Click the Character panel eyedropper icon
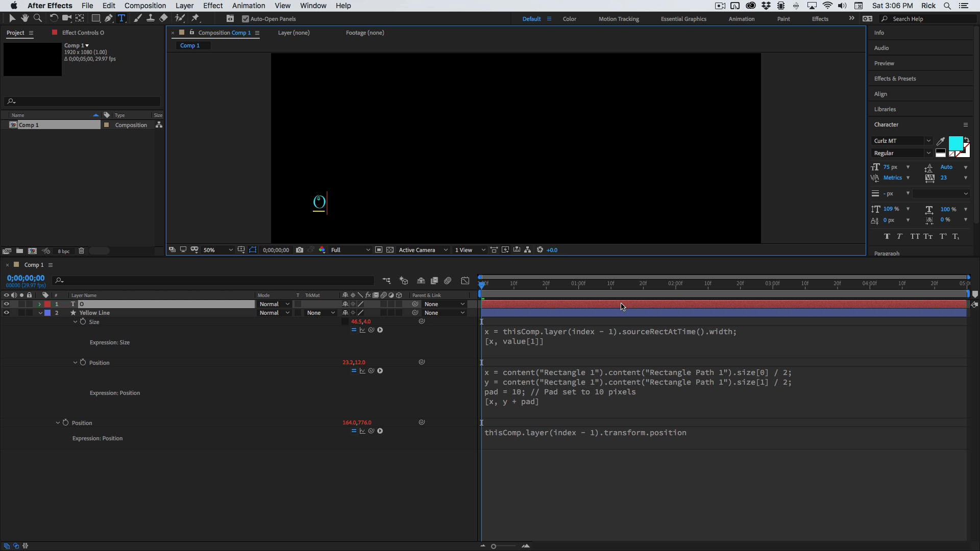The height and width of the screenshot is (551, 980). 940,141
